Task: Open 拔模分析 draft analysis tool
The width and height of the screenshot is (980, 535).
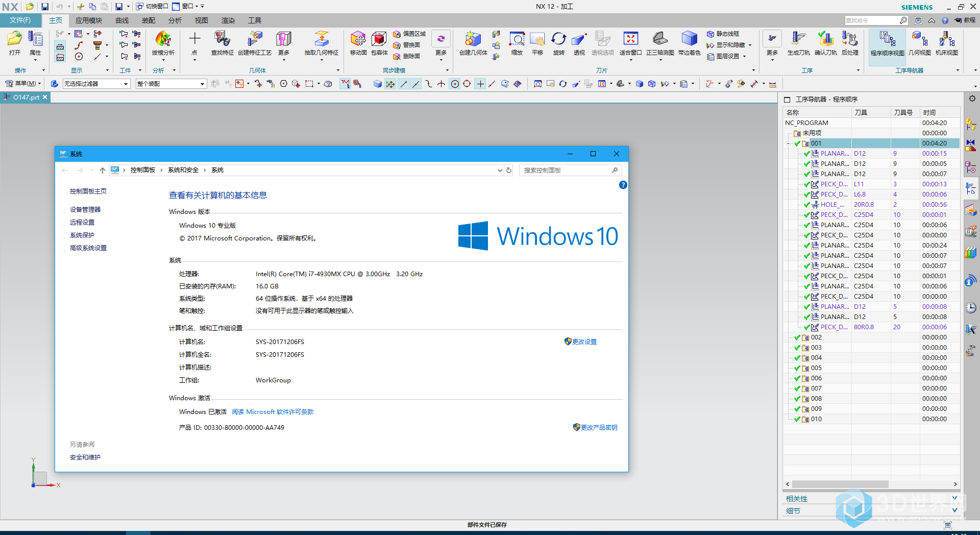Action: pyautogui.click(x=163, y=43)
